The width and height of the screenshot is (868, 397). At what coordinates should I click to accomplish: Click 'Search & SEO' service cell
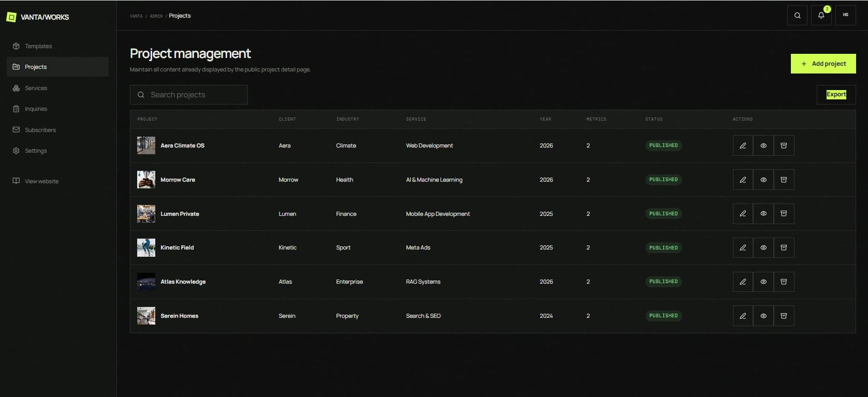pos(423,316)
